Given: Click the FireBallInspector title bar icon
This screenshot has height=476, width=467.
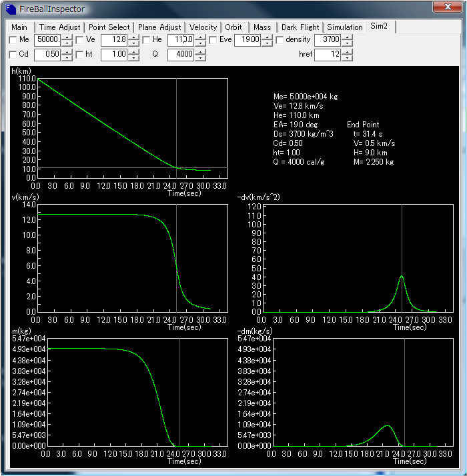Looking at the screenshot, I should coord(11,9).
